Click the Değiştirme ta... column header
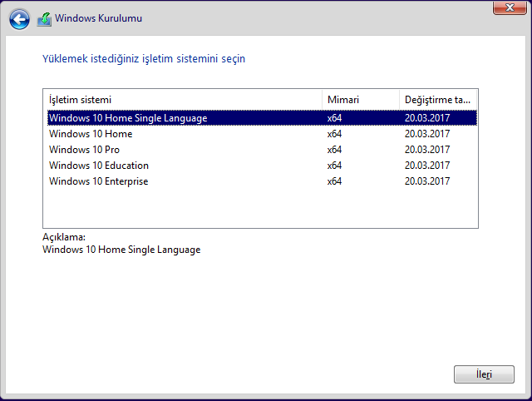Viewport: 532px width, 401px height. coord(437,100)
